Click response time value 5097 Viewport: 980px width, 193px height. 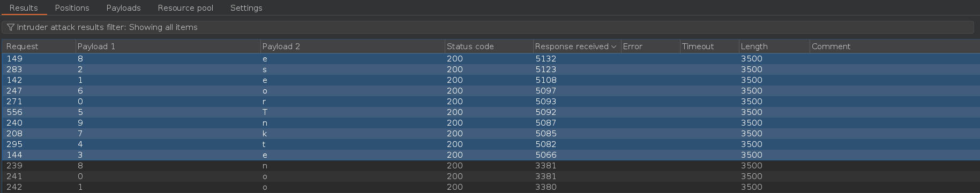coord(545,91)
